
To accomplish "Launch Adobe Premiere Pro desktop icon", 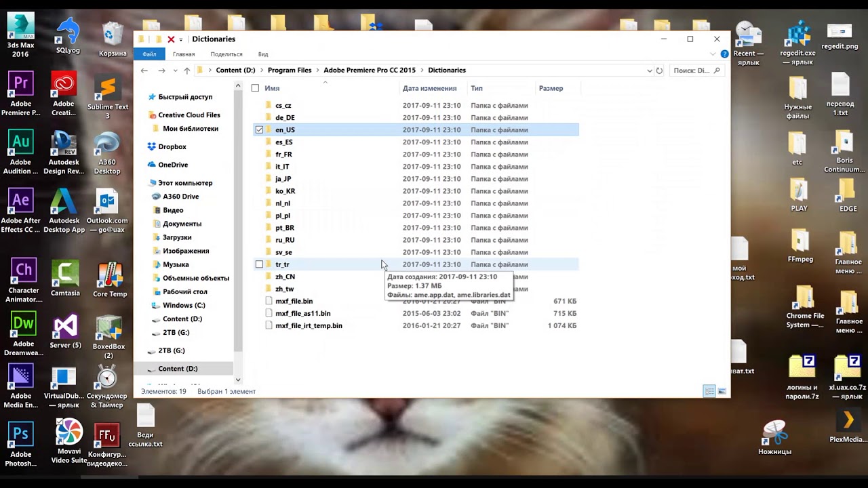I will tap(20, 94).
